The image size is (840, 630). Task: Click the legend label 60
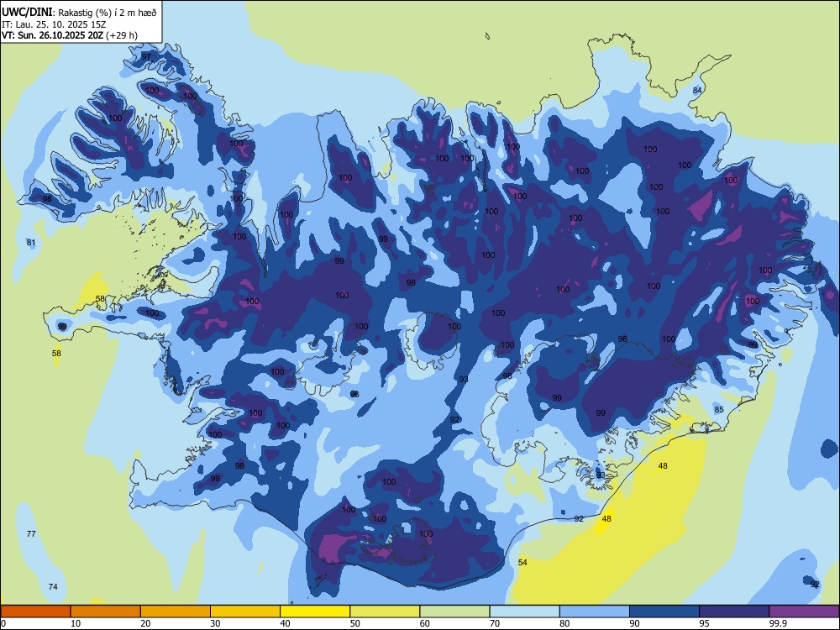425,623
